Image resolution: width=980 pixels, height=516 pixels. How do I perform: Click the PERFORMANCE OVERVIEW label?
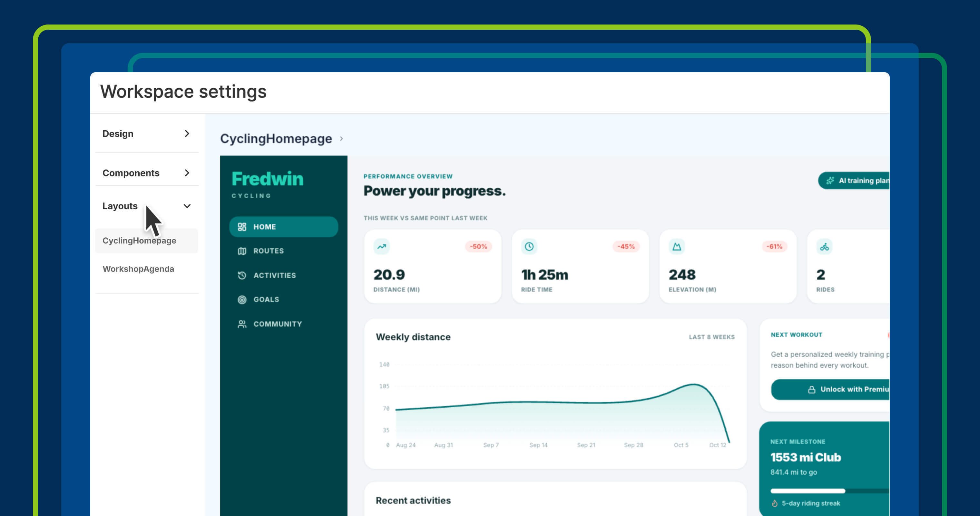click(408, 176)
